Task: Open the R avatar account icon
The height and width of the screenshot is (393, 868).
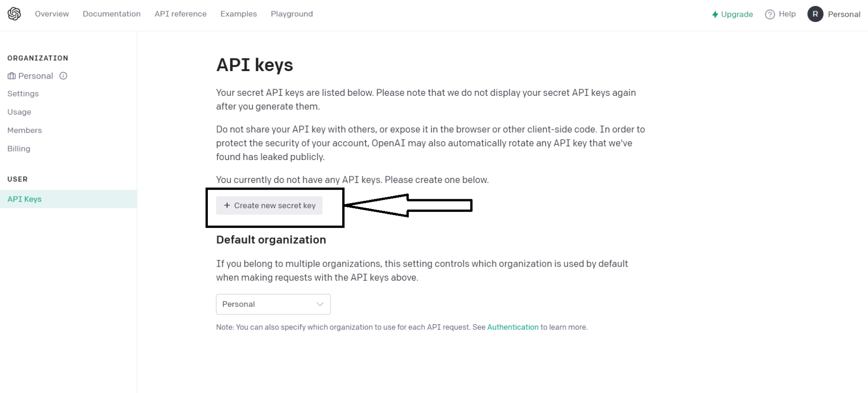Action: point(815,14)
